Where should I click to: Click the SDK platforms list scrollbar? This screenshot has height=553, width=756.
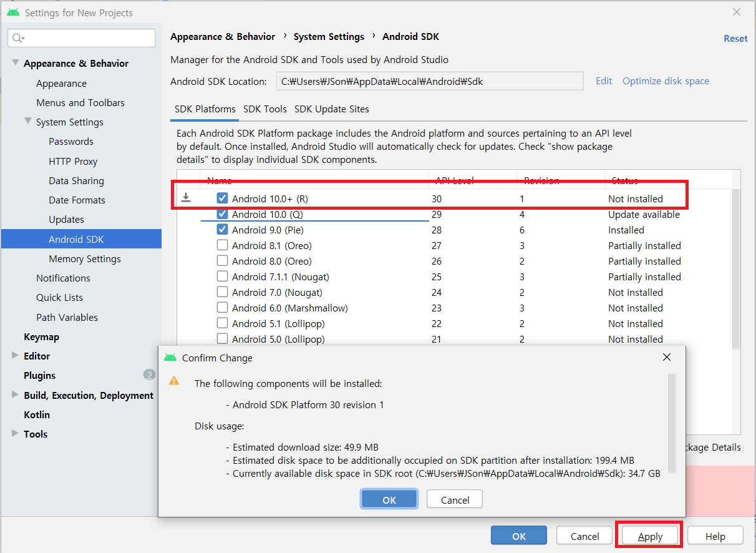coord(736,268)
